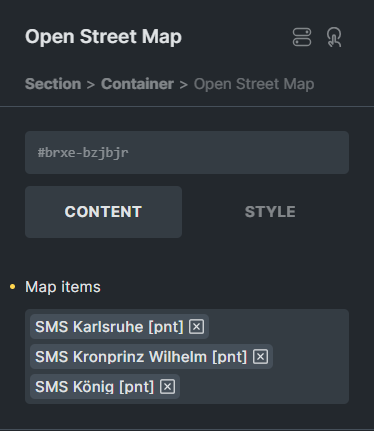Click arrow after Container breadcrumb
Screen dimensions: 374x431
(183, 85)
